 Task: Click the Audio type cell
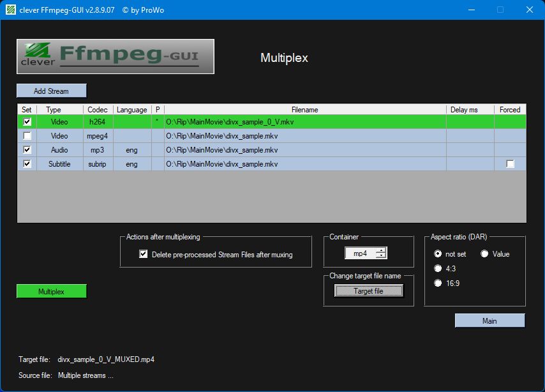point(60,150)
